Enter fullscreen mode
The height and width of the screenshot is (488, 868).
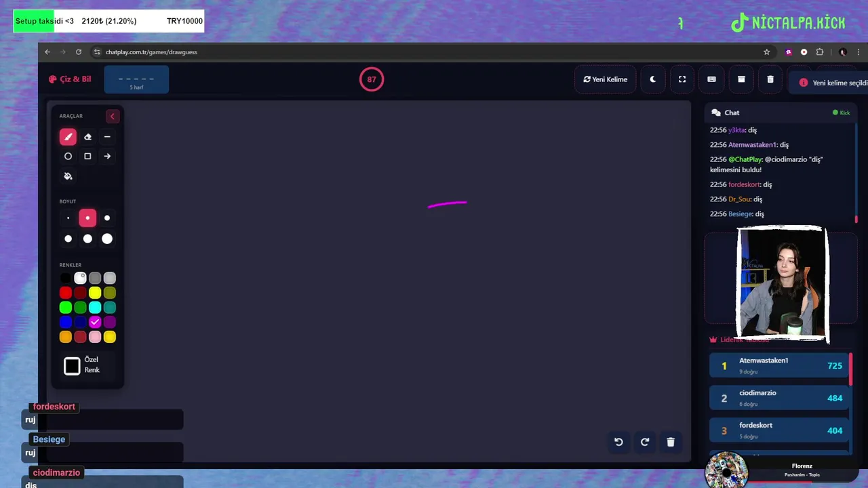[x=682, y=79]
